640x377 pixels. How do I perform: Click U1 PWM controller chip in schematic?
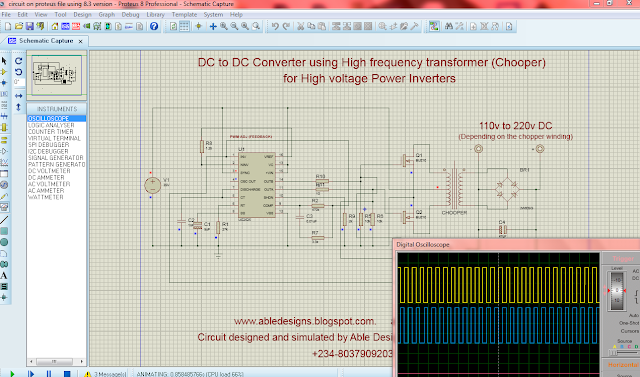pos(256,185)
